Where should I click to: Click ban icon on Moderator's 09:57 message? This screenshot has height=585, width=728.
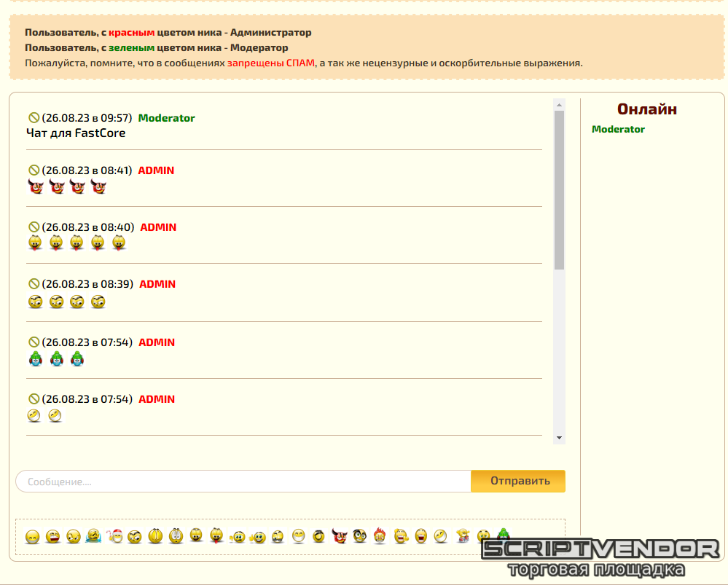34,118
